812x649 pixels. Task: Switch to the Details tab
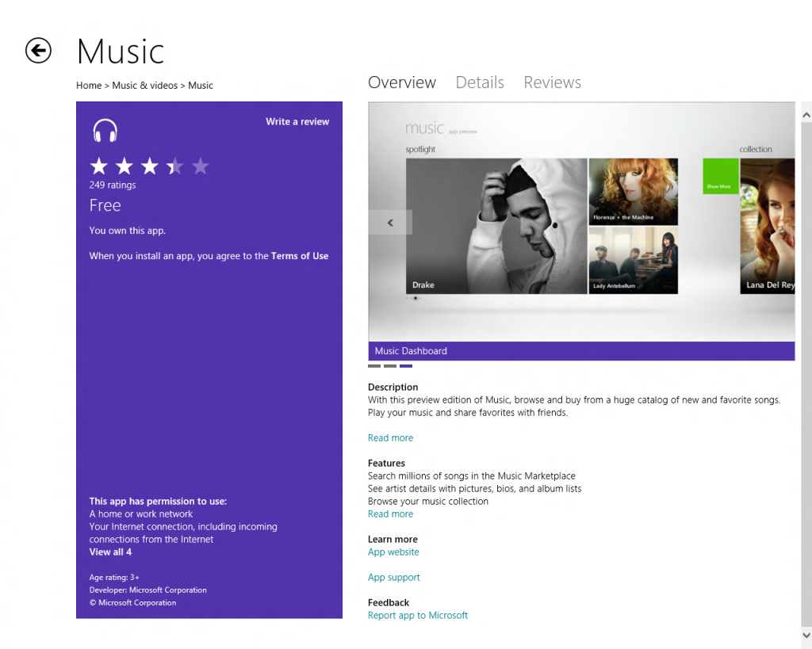tap(480, 82)
